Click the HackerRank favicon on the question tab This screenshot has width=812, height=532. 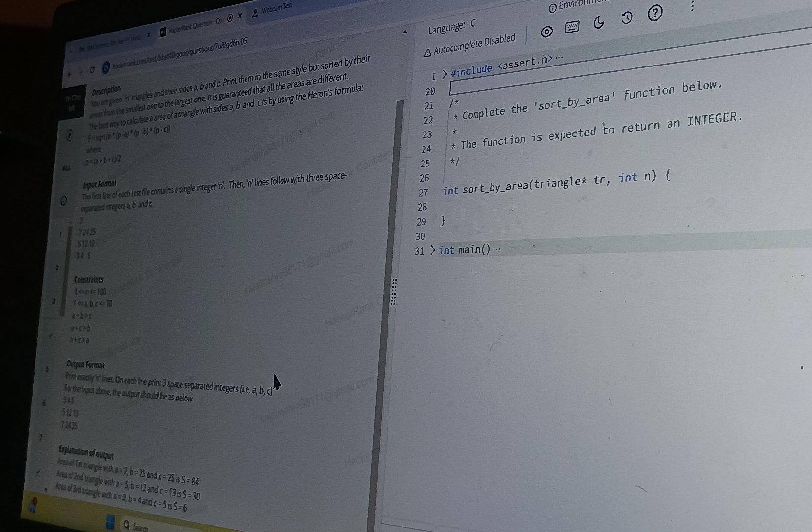coord(163,33)
